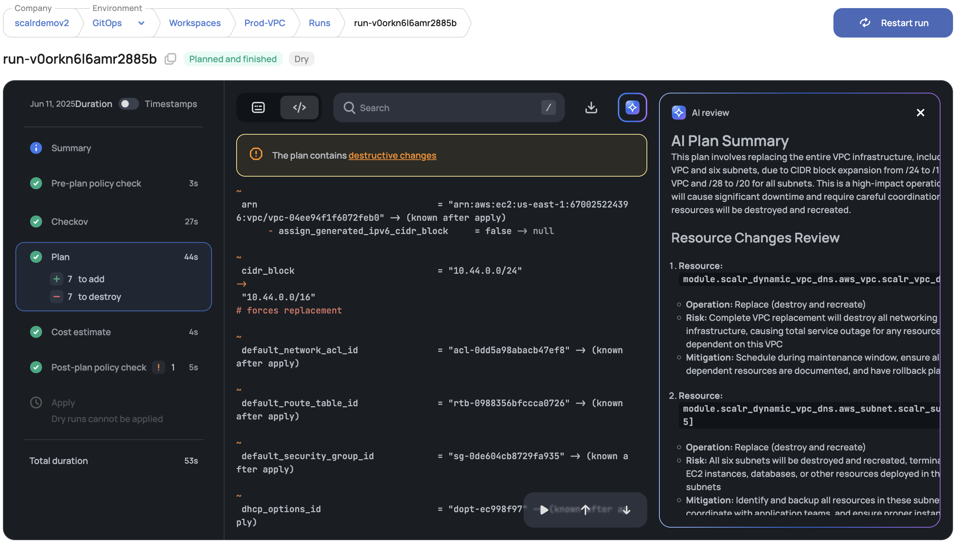Click the Planned and finished status badge
Viewport: 967px width, 560px height.
pos(233,59)
